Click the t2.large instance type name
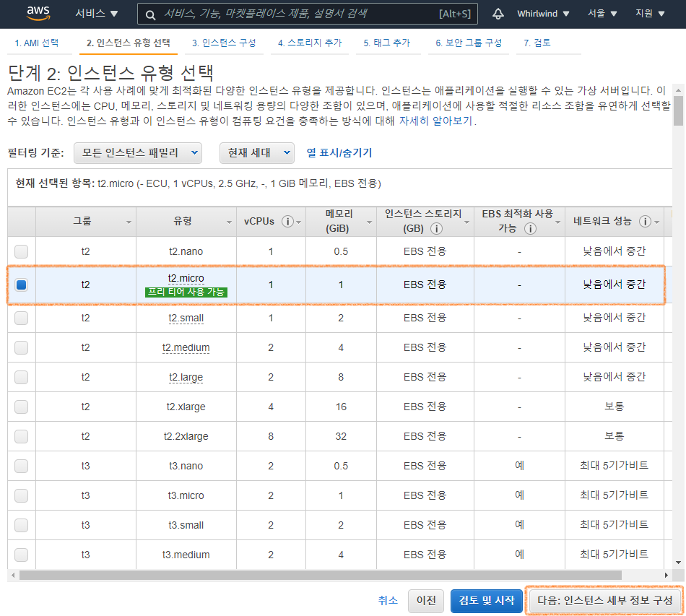686x616 pixels. point(186,377)
